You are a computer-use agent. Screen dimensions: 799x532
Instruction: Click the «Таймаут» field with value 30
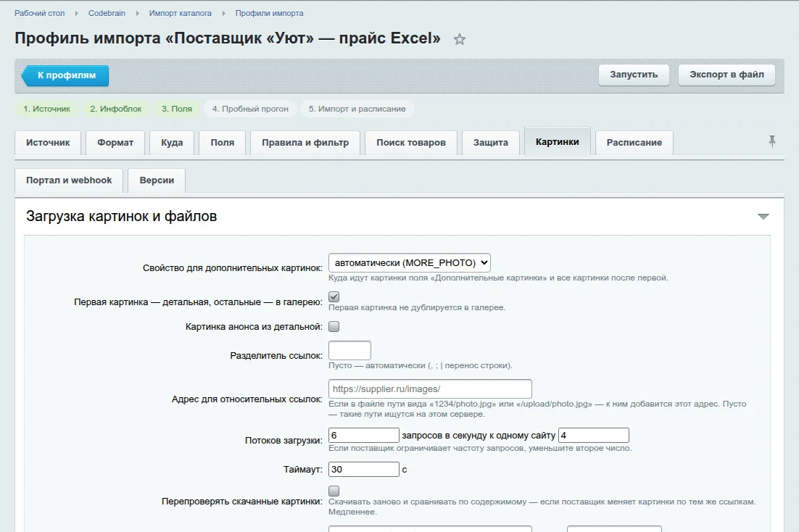point(364,470)
